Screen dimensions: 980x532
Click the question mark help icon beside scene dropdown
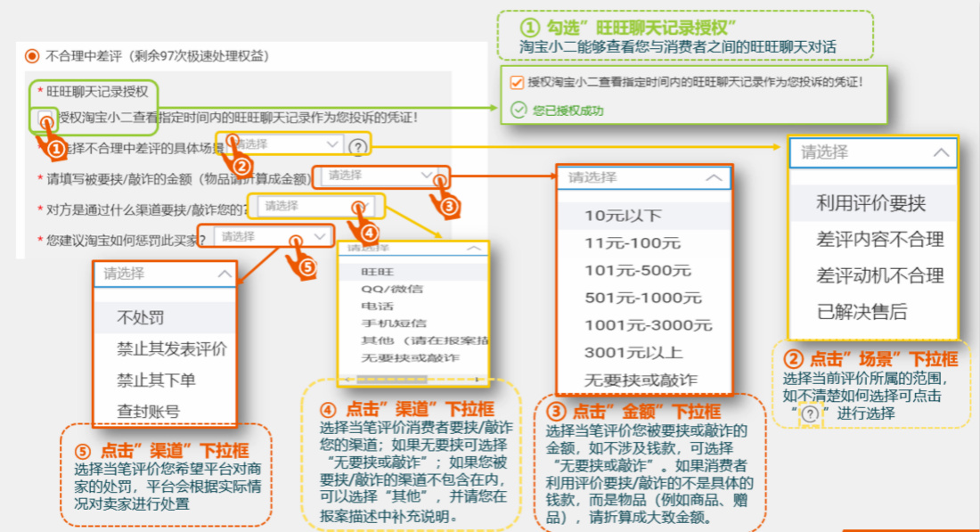(357, 147)
